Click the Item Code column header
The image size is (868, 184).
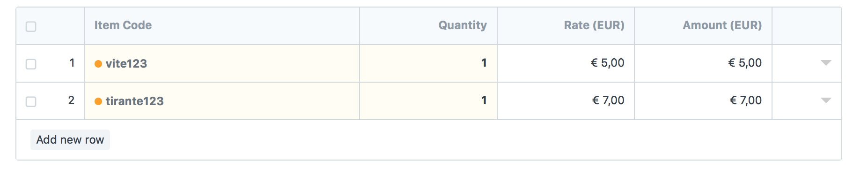[123, 25]
